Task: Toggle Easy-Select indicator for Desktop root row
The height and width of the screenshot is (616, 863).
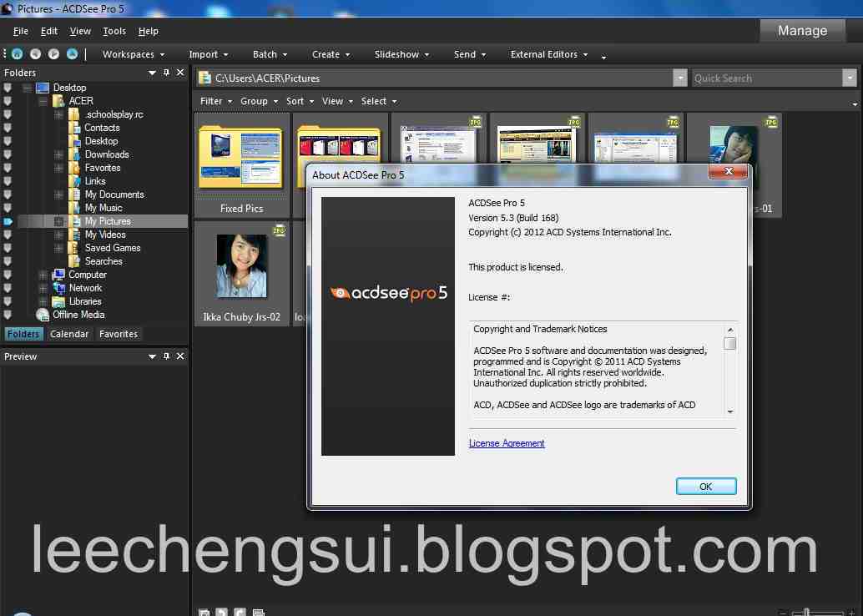Action: pos(8,88)
